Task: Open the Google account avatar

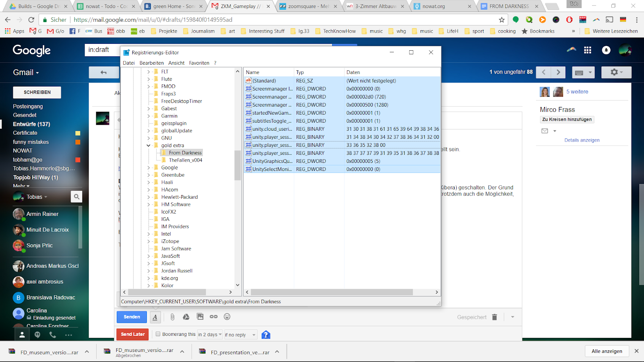Action: (625, 50)
